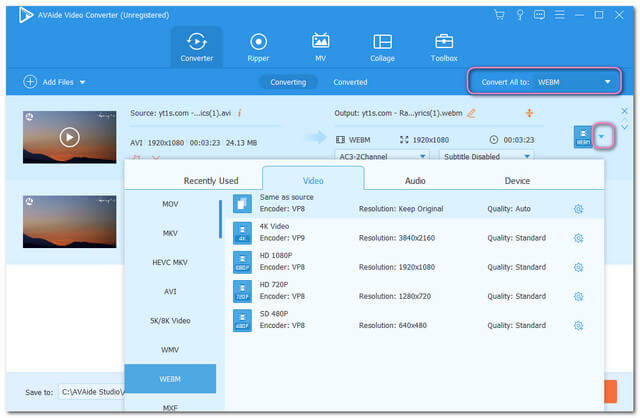Switch to the Recently Used tab

pos(211,180)
